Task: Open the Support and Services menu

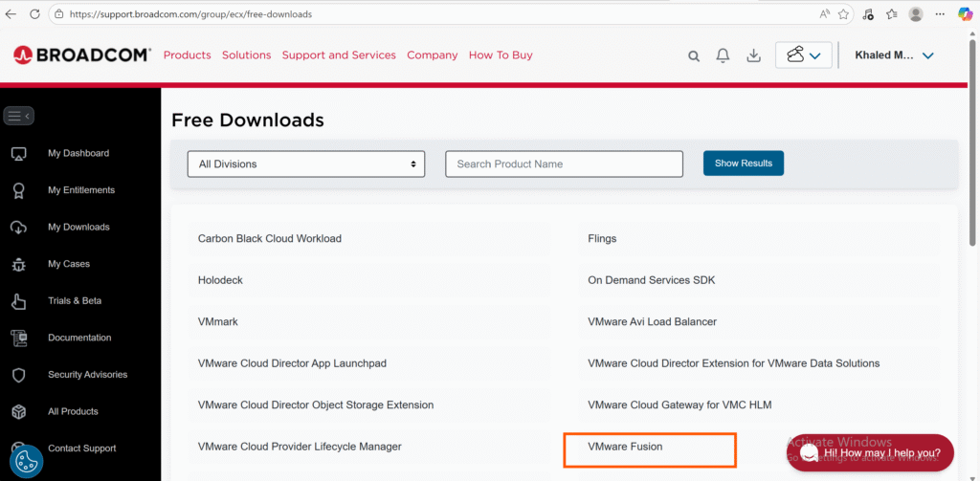Action: coord(339,55)
